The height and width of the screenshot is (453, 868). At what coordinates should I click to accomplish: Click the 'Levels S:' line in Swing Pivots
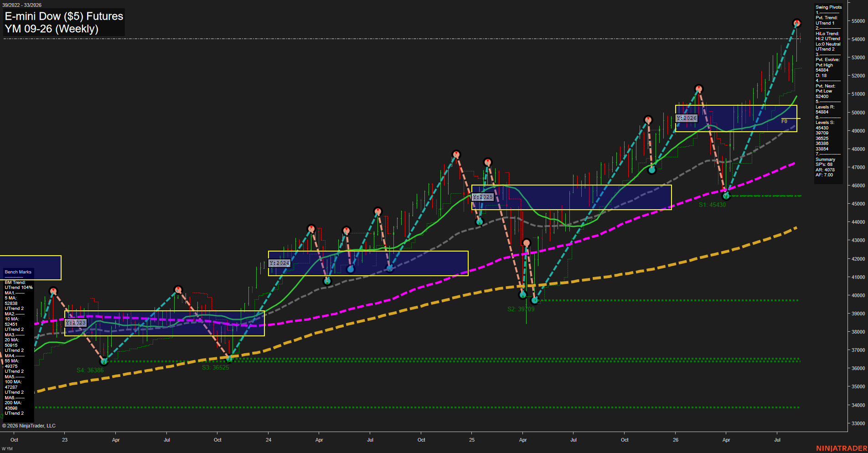click(825, 123)
